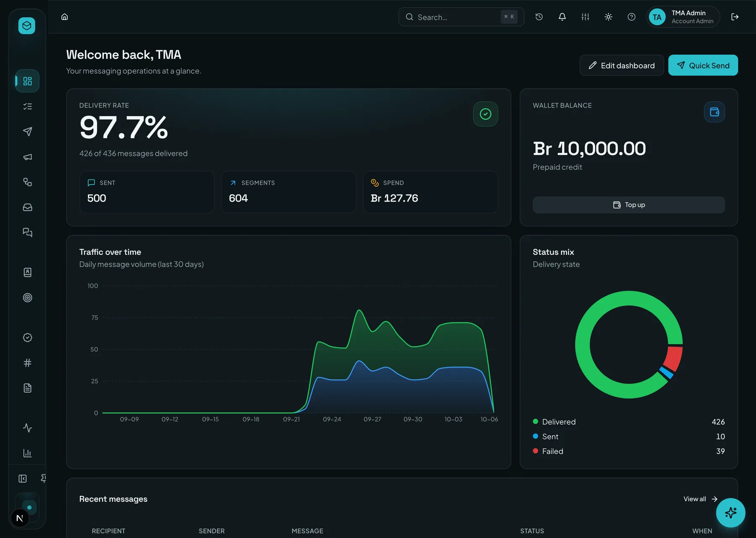This screenshot has width=756, height=538.
Task: Open the contacts book icon in sidebar
Action: [x=27, y=272]
